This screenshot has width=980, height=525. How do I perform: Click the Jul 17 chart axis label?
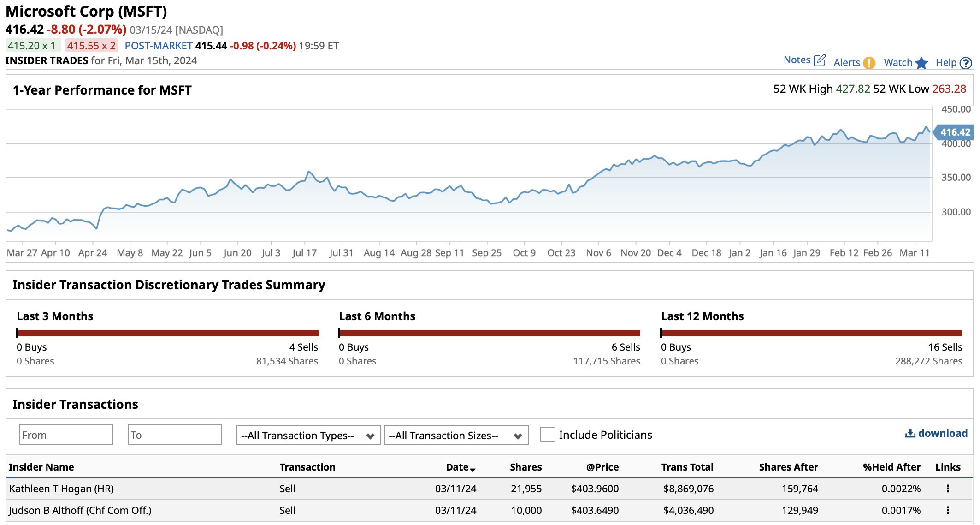(x=304, y=253)
